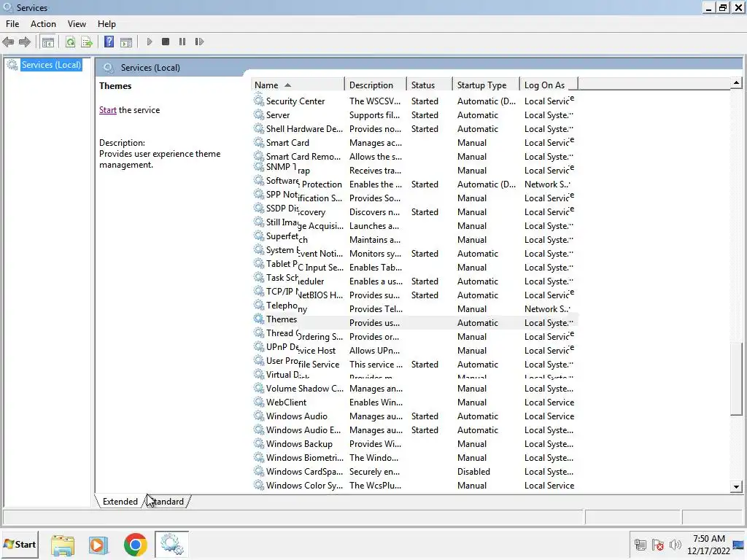Open the Action menu
This screenshot has width=747, height=560.
tap(43, 24)
